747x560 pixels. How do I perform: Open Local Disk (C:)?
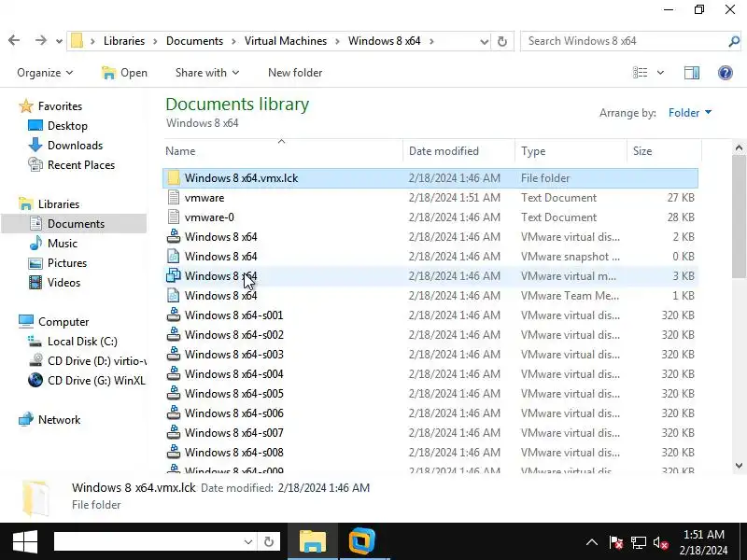click(82, 342)
